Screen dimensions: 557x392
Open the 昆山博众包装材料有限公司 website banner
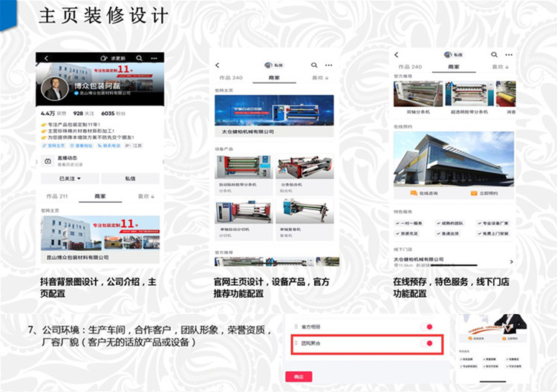[100, 239]
